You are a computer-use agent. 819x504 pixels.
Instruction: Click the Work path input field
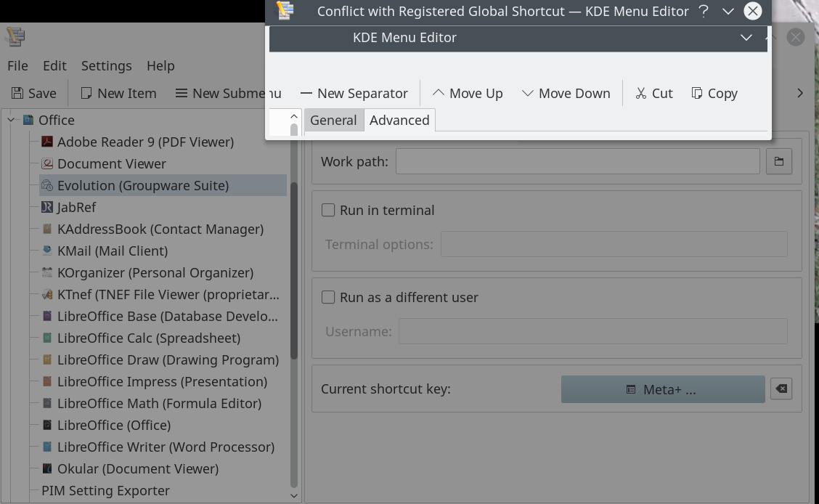coord(578,161)
